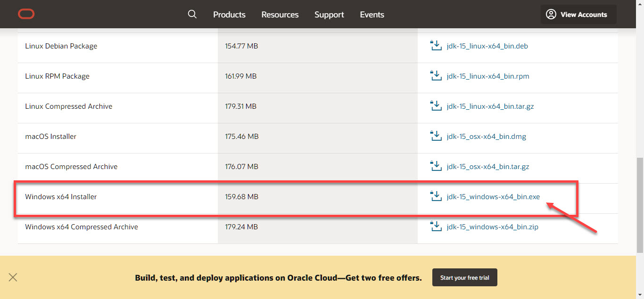The image size is (644, 299).
Task: Open the Support menu
Action: 329,15
